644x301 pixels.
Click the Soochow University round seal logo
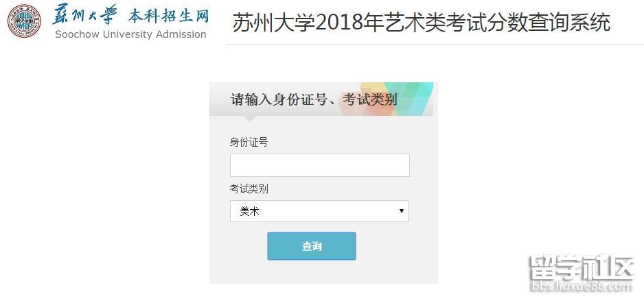[24, 21]
